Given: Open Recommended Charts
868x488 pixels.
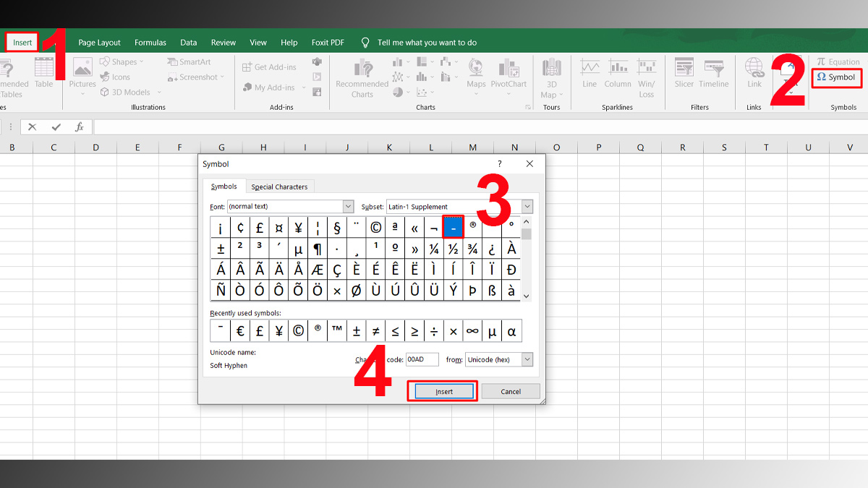Looking at the screenshot, I should (x=362, y=77).
